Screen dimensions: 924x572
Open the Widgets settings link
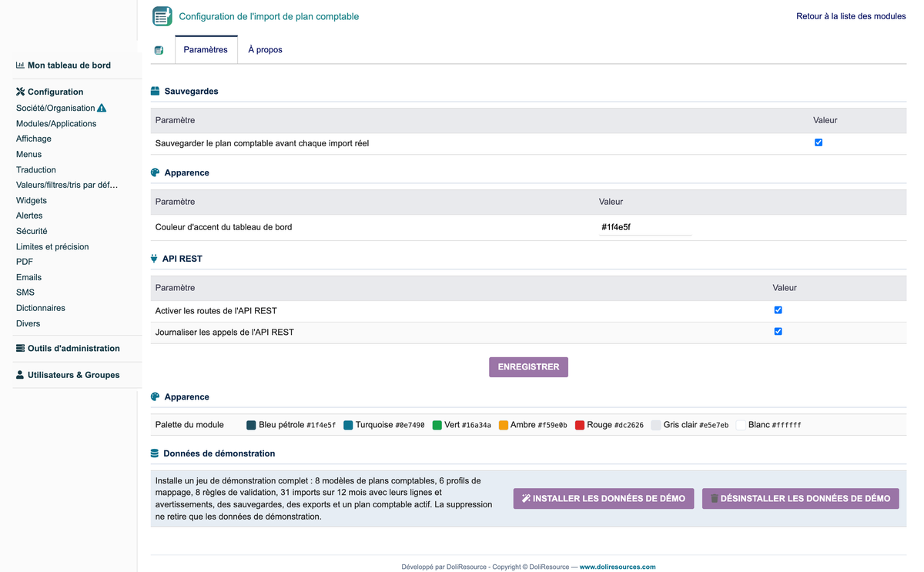click(32, 200)
